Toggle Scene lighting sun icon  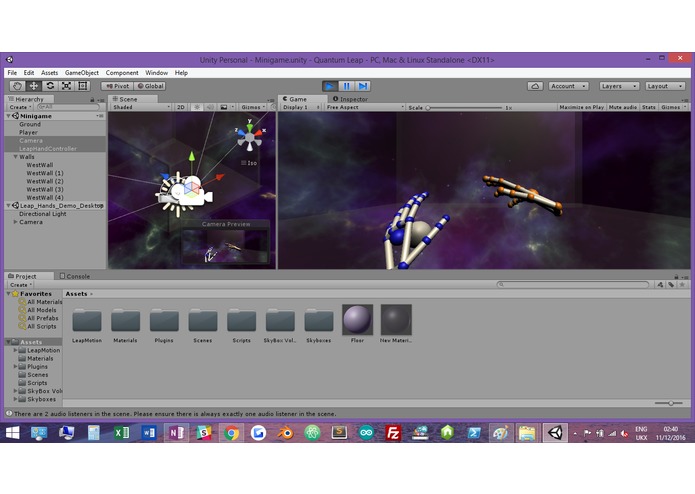tap(197, 107)
